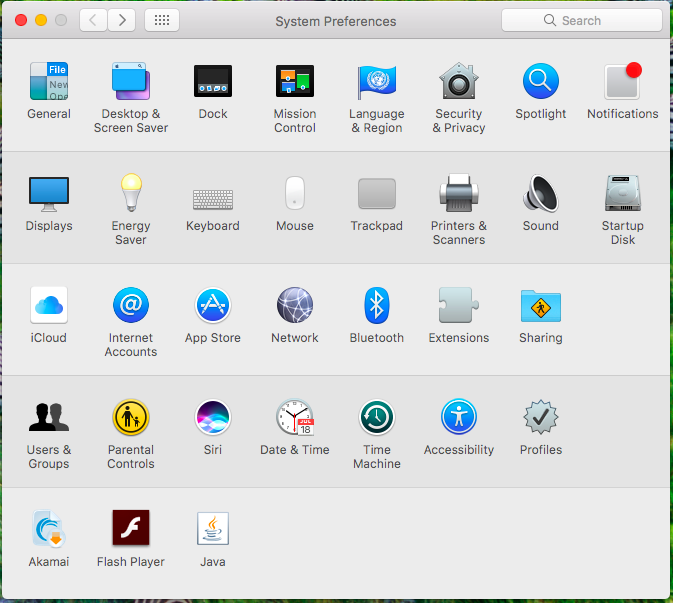The image size is (673, 603).
Task: Open Parental Controls preferences
Action: tap(131, 417)
